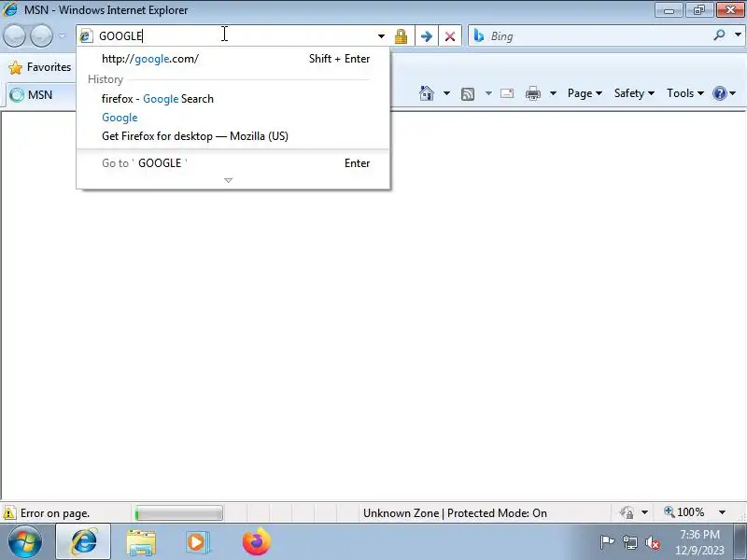747x560 pixels.
Task: Open the Feeds dropdown arrow
Action: pos(488,93)
